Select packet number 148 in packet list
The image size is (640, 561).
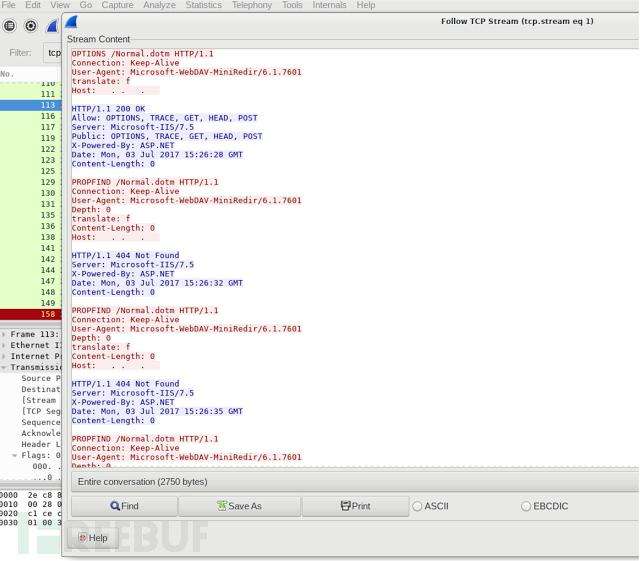31,292
